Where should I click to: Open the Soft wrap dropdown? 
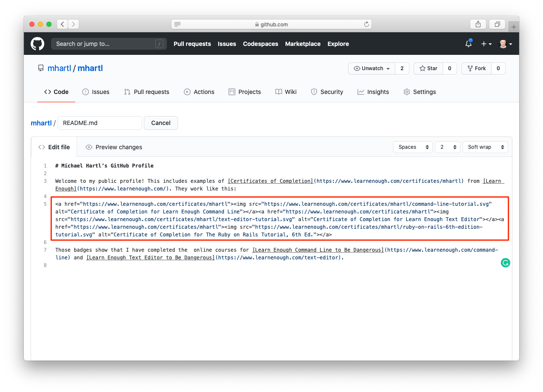coord(485,147)
